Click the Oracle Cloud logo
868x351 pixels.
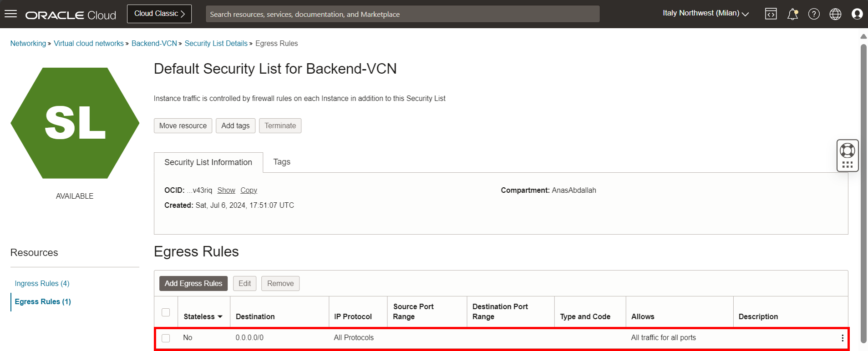click(x=71, y=15)
